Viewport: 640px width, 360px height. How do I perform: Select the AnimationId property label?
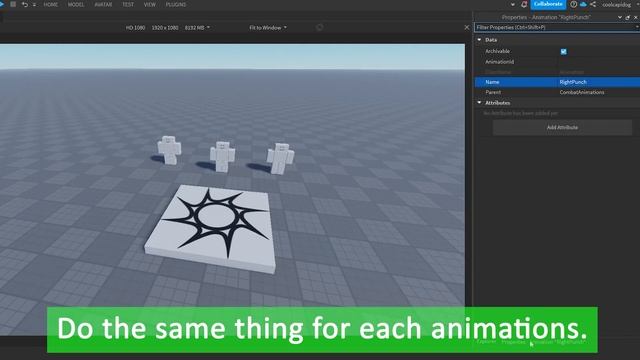tap(499, 62)
